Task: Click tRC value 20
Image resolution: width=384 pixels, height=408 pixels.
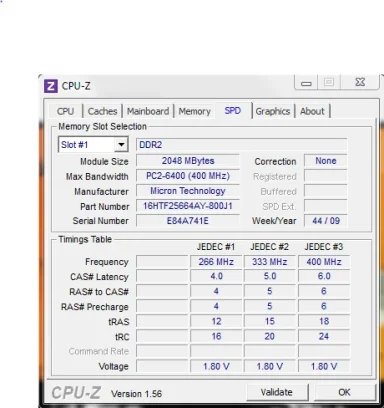Action: [270, 336]
